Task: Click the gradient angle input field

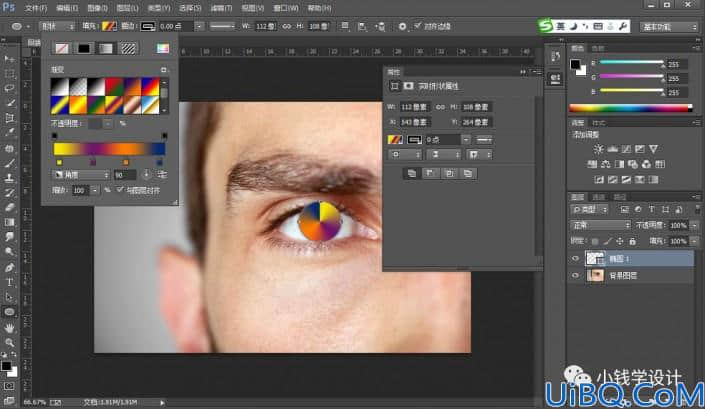Action: (x=125, y=174)
